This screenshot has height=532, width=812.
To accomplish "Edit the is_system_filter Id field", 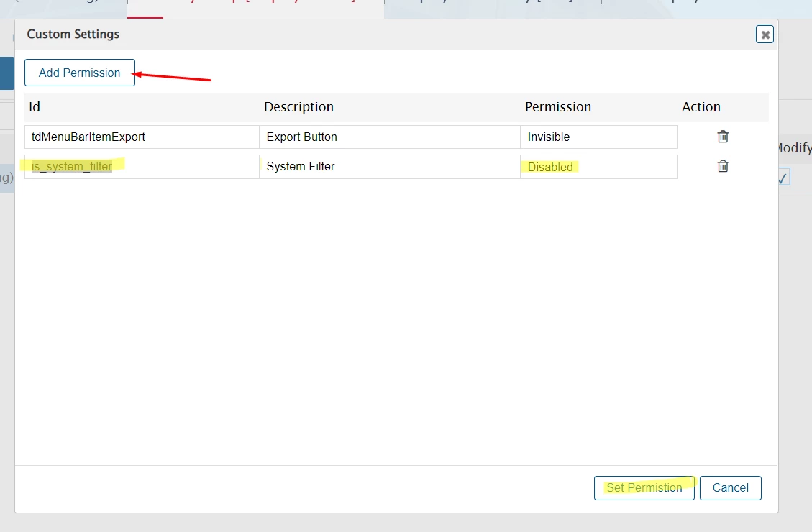I will click(x=142, y=167).
